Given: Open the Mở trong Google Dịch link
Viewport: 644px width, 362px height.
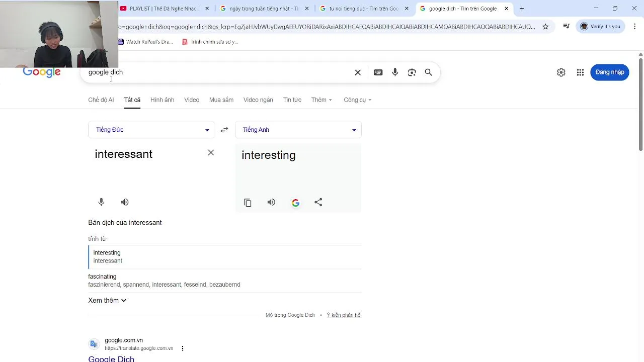Looking at the screenshot, I should coord(290,315).
